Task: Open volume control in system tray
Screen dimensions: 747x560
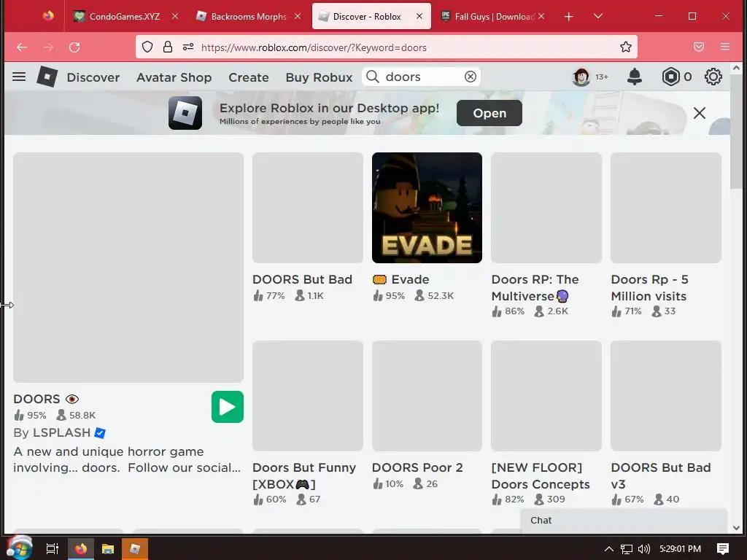Action: coord(643,549)
